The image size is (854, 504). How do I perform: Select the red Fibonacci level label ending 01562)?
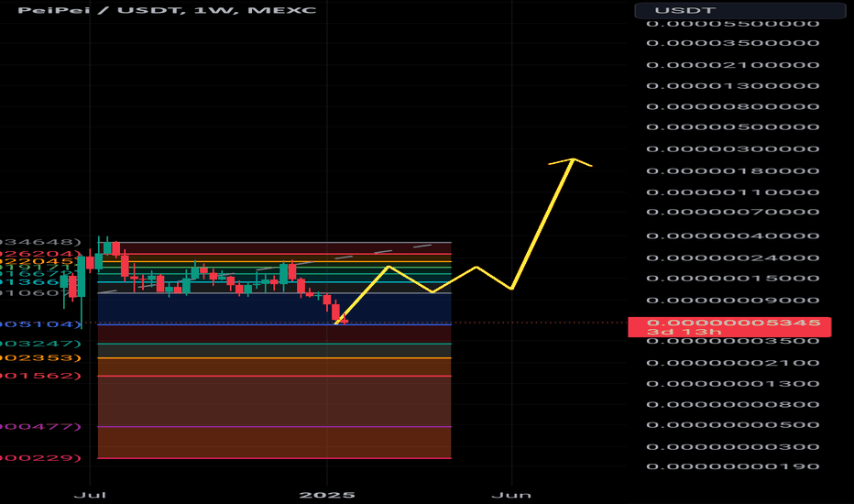[40, 376]
